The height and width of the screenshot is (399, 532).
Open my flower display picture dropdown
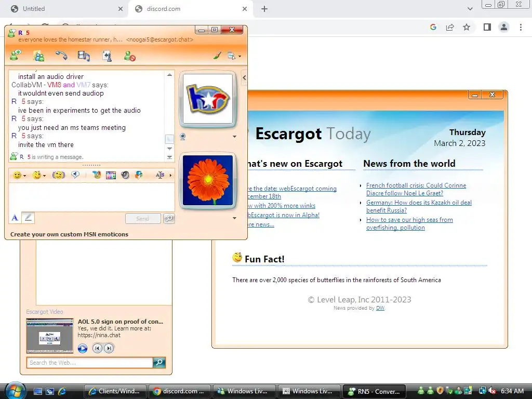tap(234, 218)
